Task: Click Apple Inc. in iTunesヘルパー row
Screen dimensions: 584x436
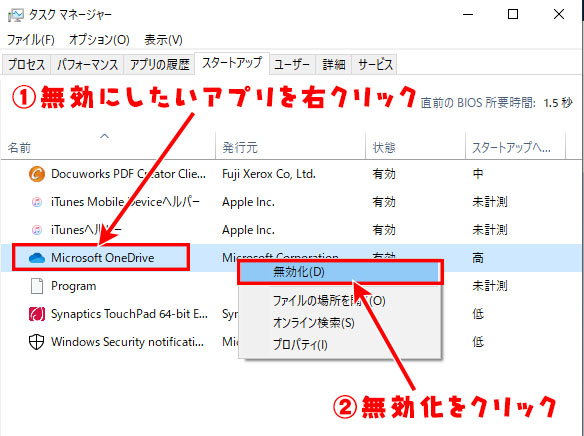Action: point(248,230)
